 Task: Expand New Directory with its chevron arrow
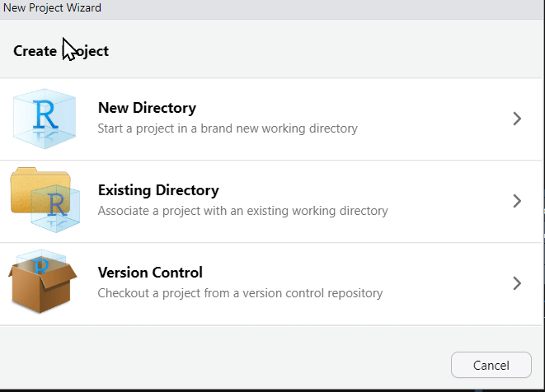(x=517, y=119)
